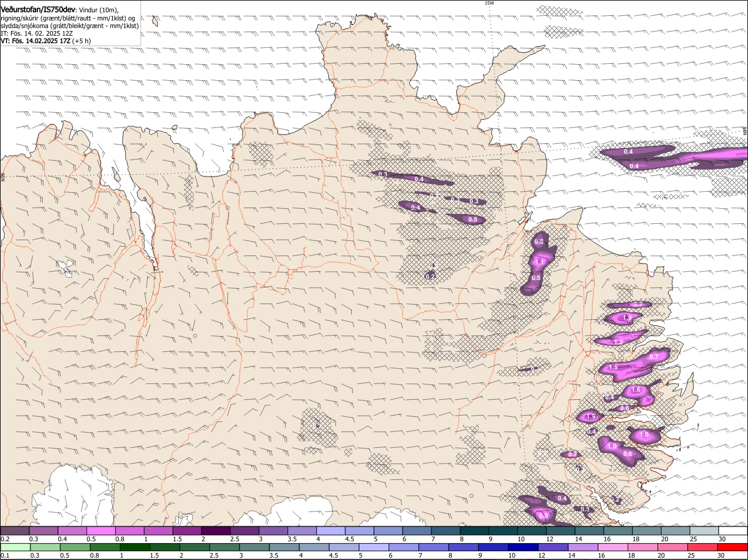Click the red rain legend swatch above 30
Image resolution: width=748 pixels, height=560 pixels.
point(733,547)
